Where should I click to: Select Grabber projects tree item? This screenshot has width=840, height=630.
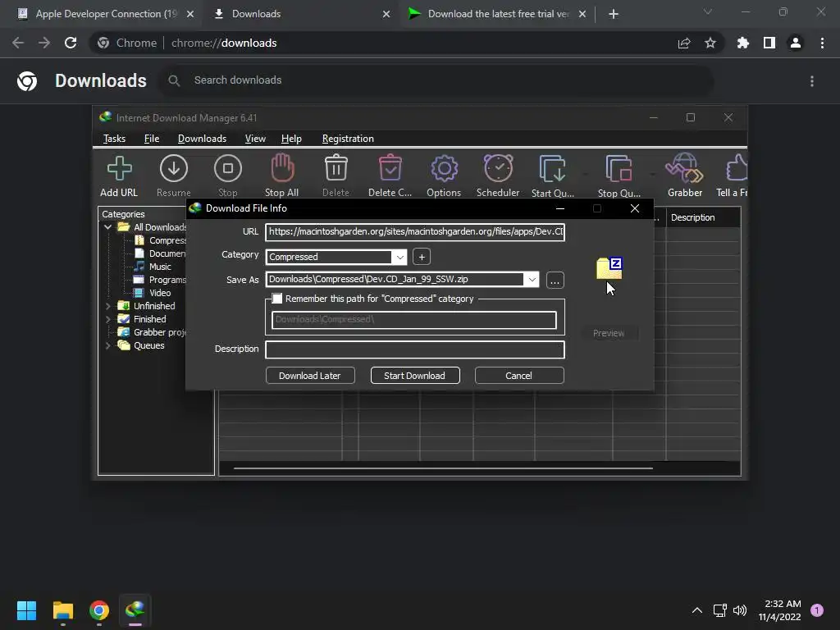(x=160, y=332)
